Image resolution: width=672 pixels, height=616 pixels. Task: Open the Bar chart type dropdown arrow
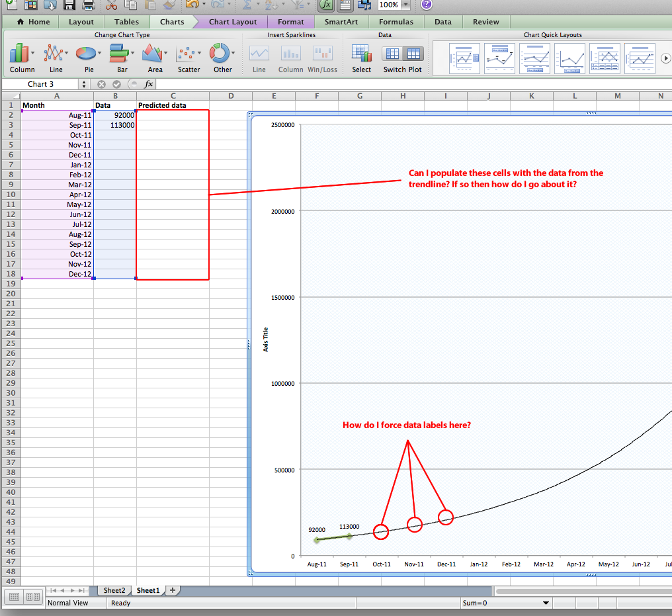(x=132, y=53)
